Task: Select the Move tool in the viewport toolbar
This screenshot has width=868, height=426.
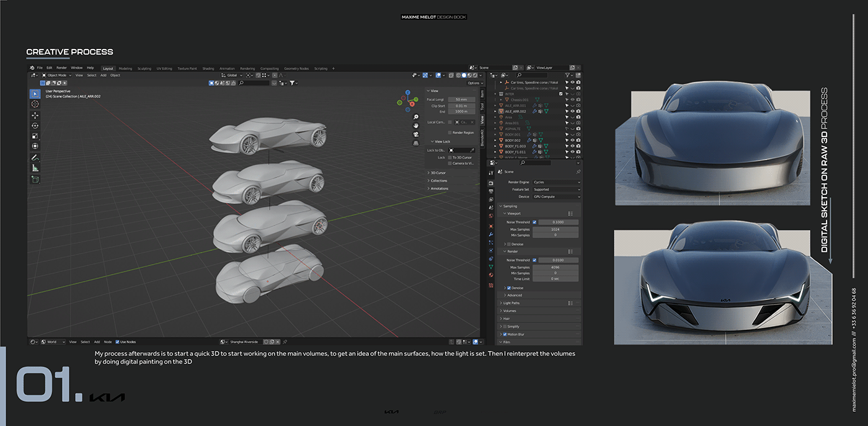Action: pyautogui.click(x=35, y=115)
